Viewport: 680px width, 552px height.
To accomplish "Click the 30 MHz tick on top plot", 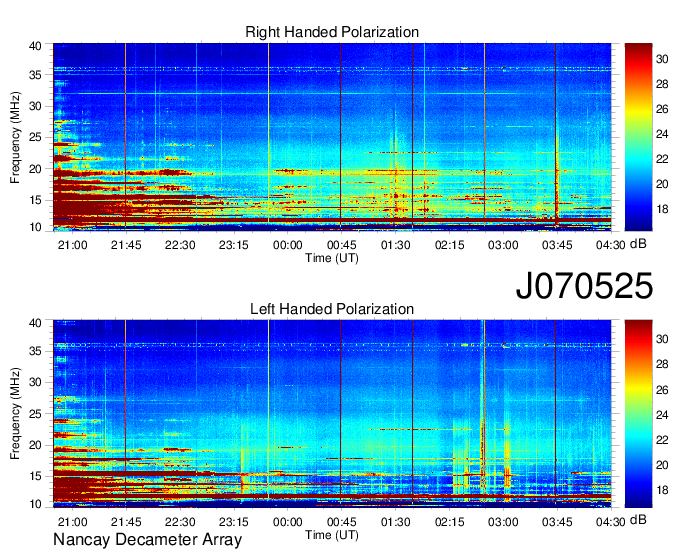I will pyautogui.click(x=35, y=106).
